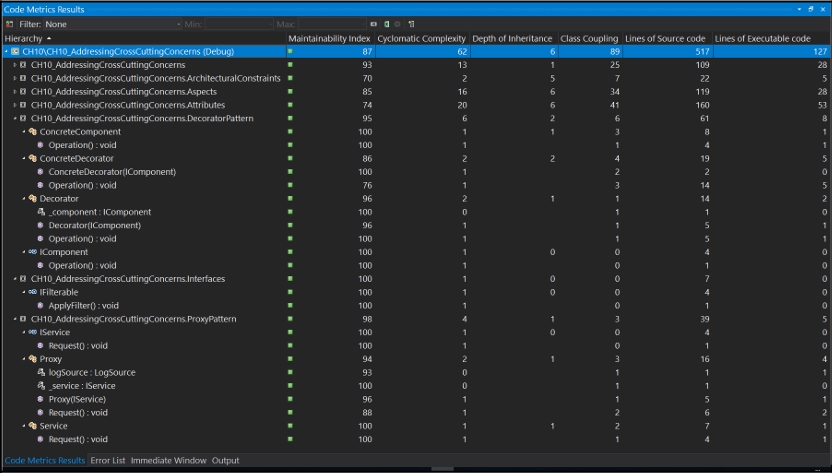Collapse the DecoratorPattern namespace node
Image resolution: width=832 pixels, height=475 pixels.
coord(15,119)
